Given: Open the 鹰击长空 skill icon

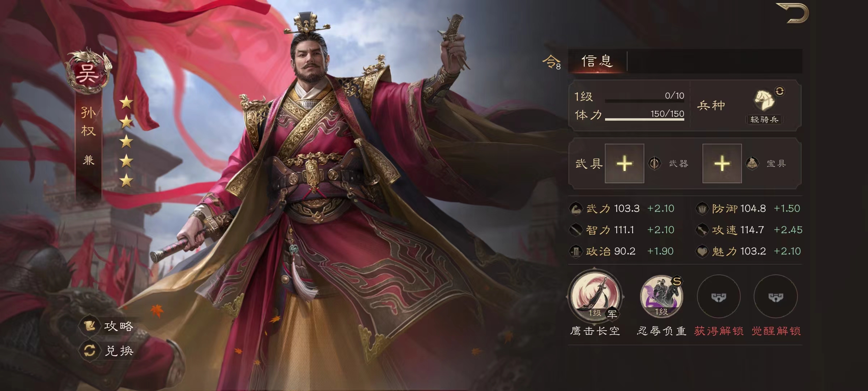Looking at the screenshot, I should pos(595,295).
